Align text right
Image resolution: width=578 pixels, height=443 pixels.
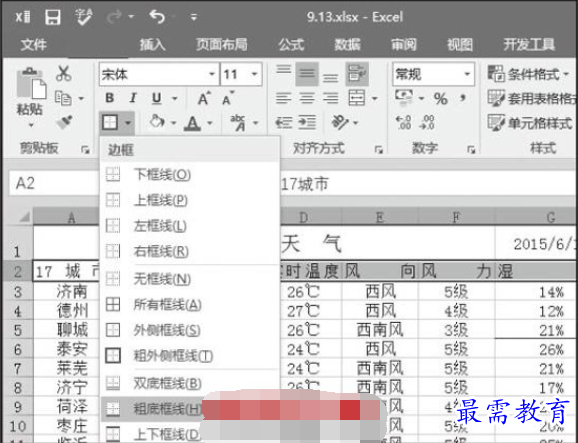pyautogui.click(x=331, y=98)
